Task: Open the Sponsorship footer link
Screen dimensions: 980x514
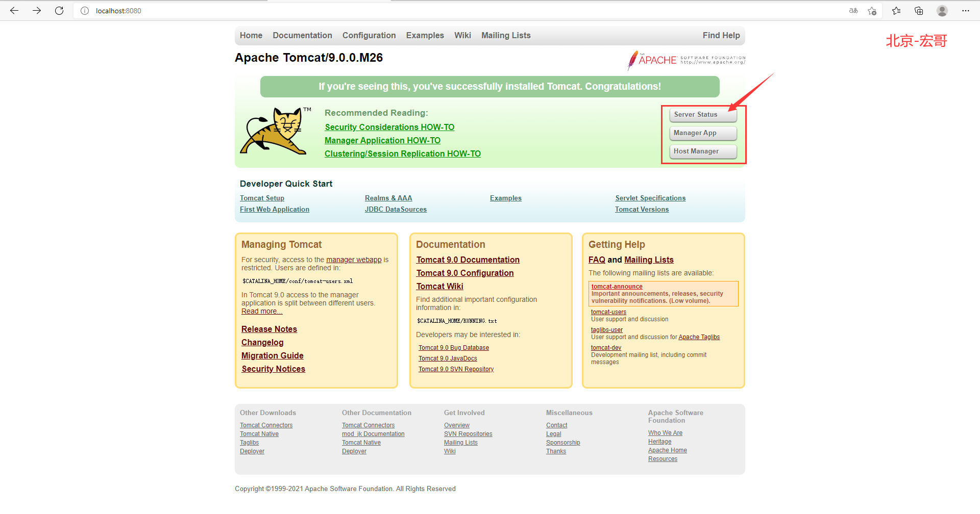Action: (563, 443)
